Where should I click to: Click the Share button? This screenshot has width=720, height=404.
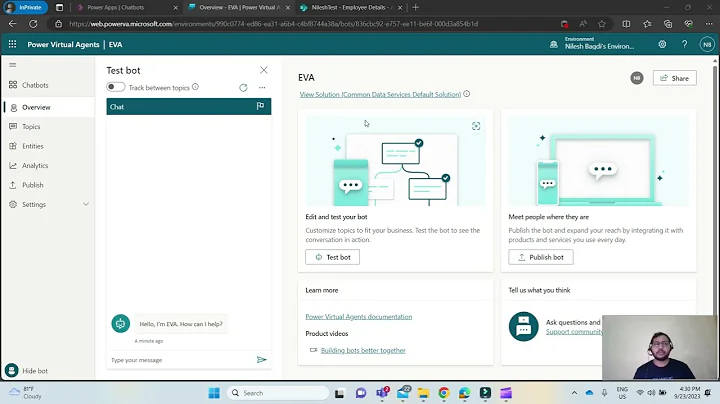[675, 78]
